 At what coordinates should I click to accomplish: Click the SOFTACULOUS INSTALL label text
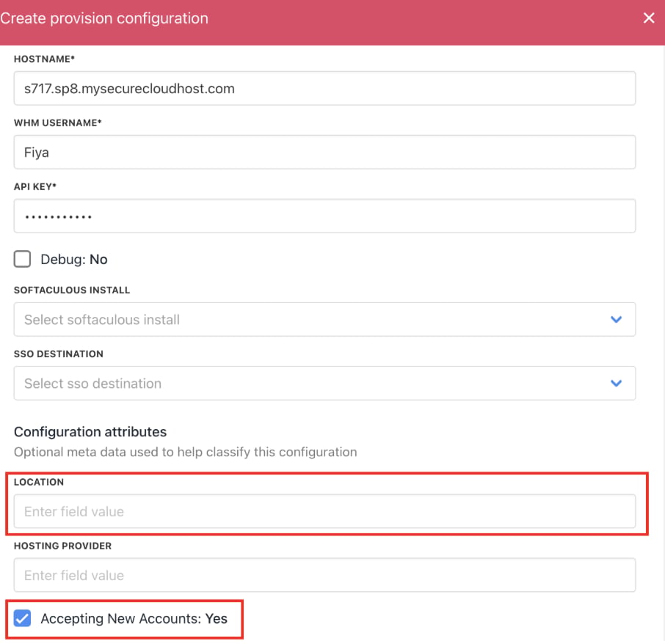[72, 290]
